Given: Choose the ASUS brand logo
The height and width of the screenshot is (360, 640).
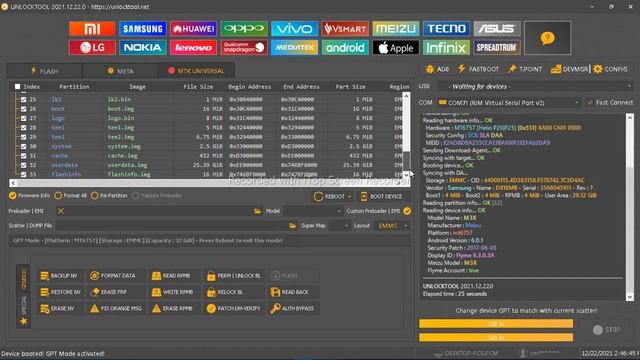Looking at the screenshot, I should [497, 29].
